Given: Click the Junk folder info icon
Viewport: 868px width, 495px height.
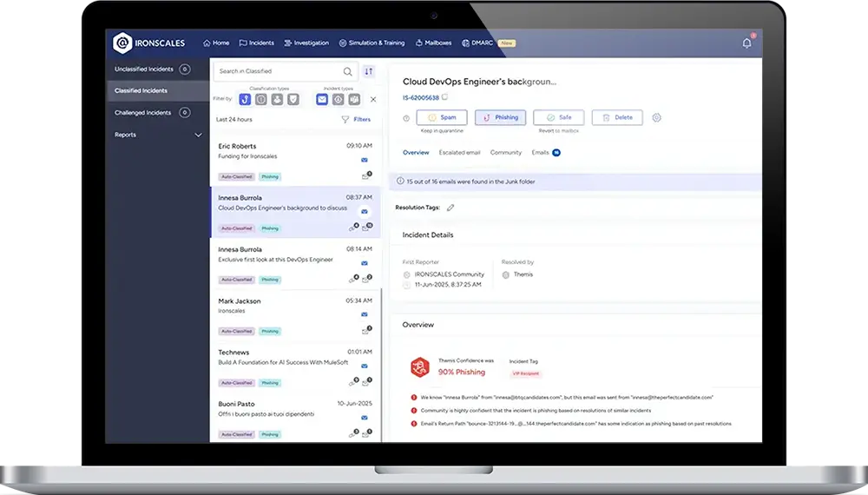Looking at the screenshot, I should point(400,181).
